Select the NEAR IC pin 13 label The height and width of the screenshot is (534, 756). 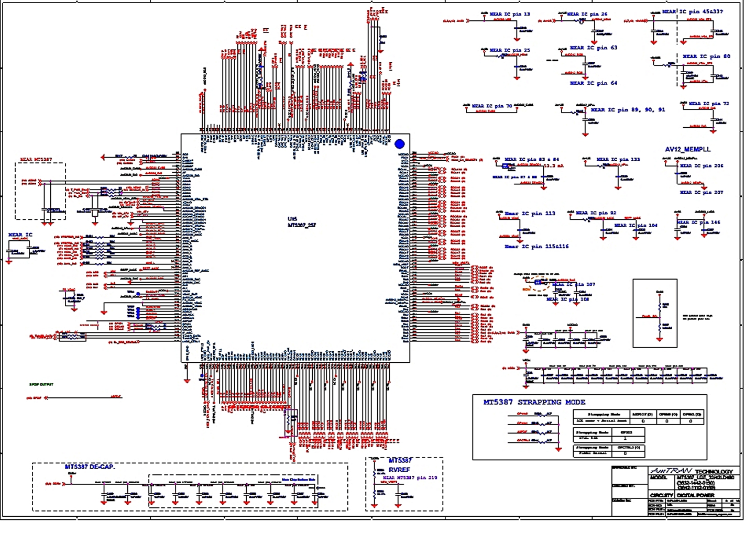point(510,14)
